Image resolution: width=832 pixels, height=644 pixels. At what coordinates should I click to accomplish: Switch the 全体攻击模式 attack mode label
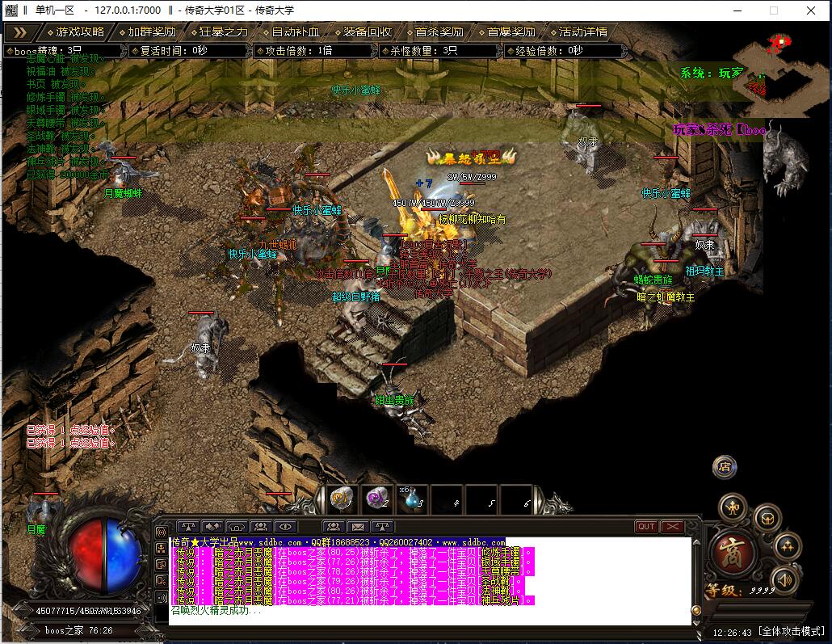coord(791,632)
